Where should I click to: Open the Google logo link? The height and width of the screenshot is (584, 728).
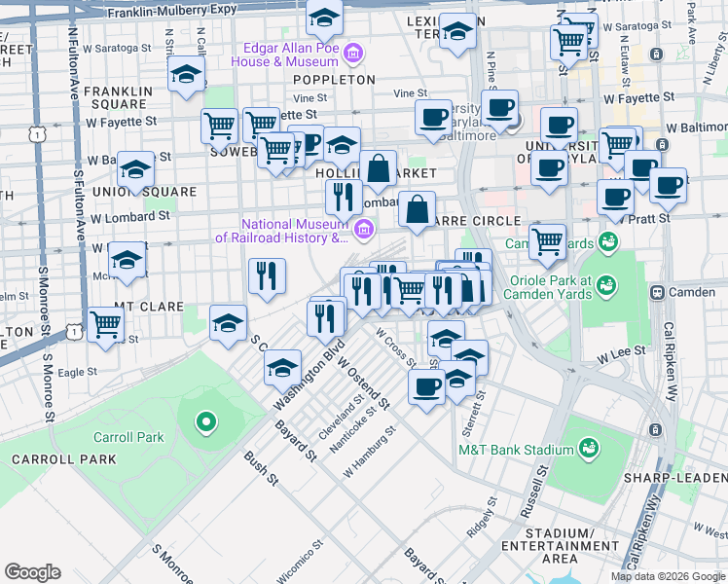click(x=32, y=572)
